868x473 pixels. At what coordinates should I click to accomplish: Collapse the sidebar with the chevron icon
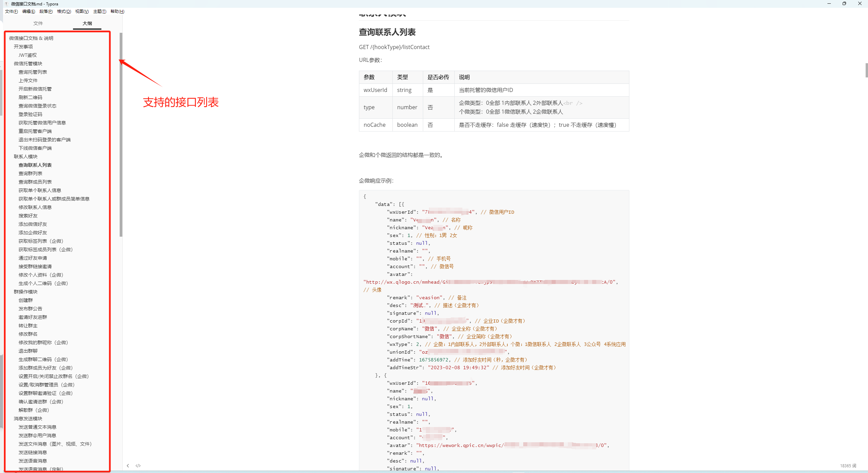tap(128, 466)
